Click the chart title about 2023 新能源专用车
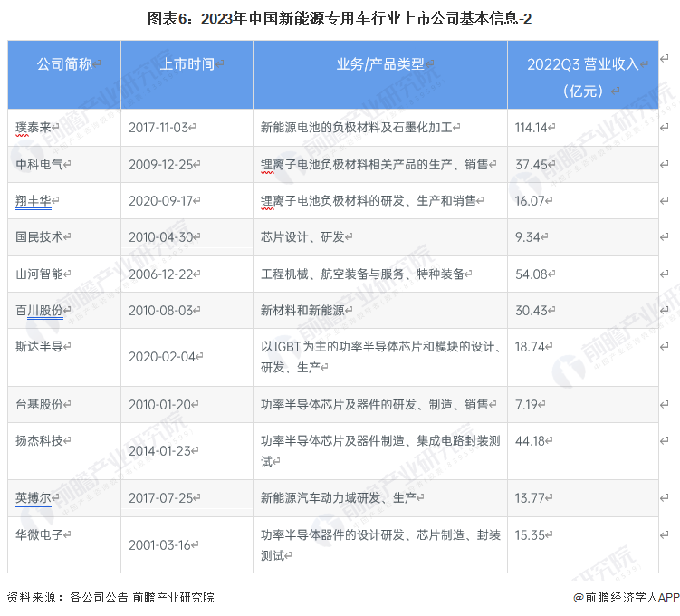 [340, 16]
